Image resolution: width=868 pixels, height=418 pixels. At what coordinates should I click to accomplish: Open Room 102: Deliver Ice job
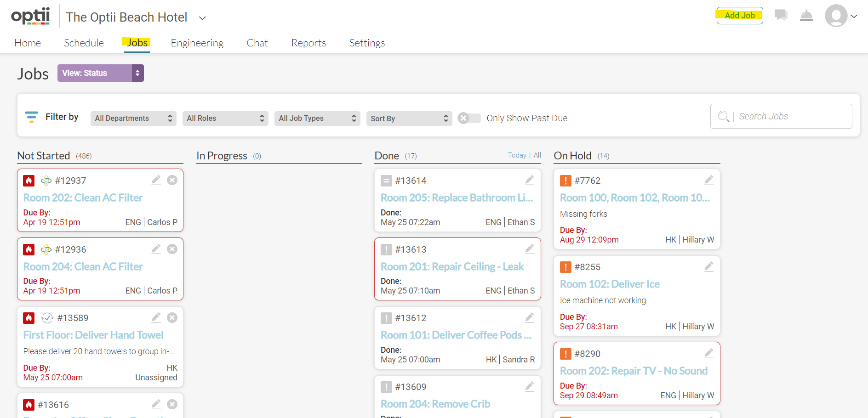click(x=610, y=284)
